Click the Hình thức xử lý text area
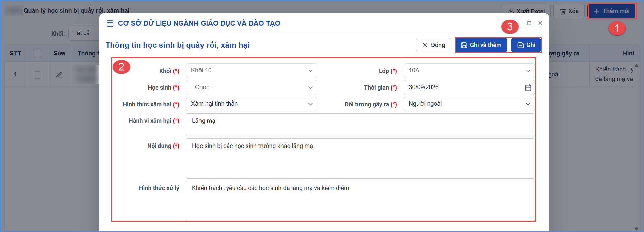The height and width of the screenshot is (232, 644). point(360,200)
